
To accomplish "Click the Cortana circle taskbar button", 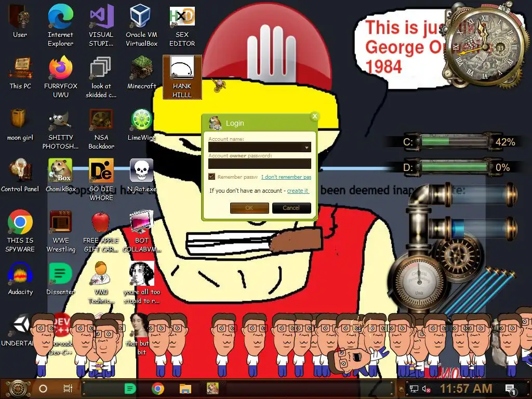I will pyautogui.click(x=43, y=389).
